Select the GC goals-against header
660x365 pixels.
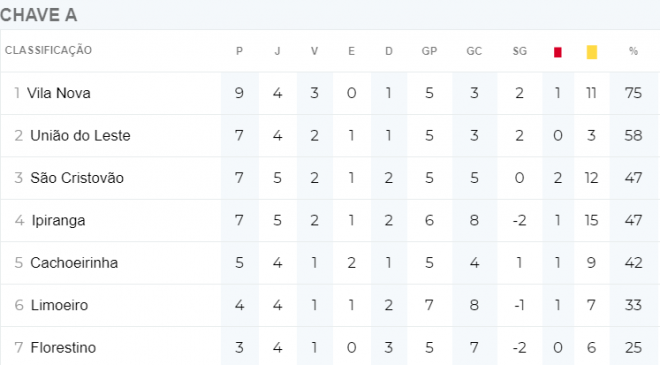tap(474, 51)
